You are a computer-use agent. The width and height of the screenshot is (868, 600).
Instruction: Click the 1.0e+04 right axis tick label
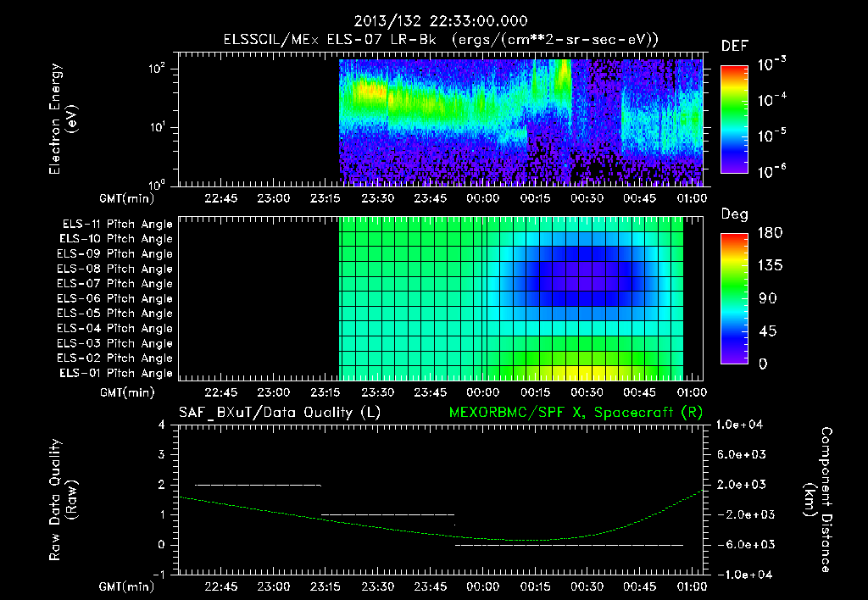click(x=739, y=425)
